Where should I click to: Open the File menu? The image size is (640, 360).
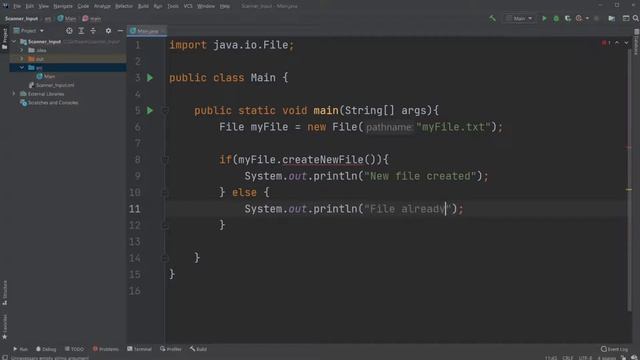click(17, 6)
